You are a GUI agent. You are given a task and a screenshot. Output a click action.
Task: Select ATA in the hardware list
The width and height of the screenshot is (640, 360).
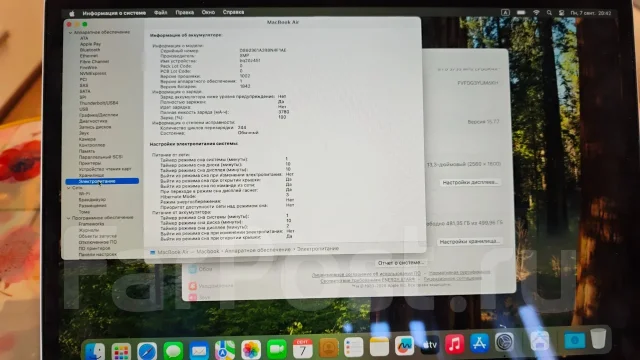[x=84, y=38]
